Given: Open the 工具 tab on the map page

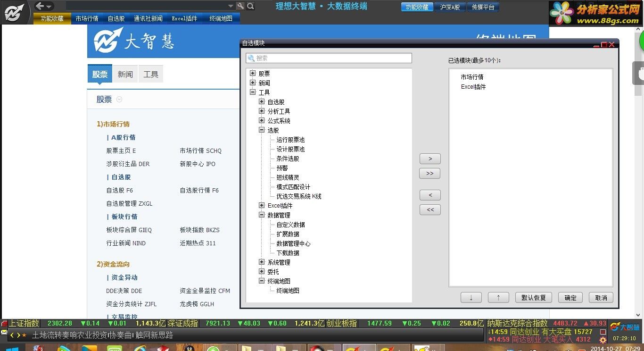Looking at the screenshot, I should click(x=151, y=74).
